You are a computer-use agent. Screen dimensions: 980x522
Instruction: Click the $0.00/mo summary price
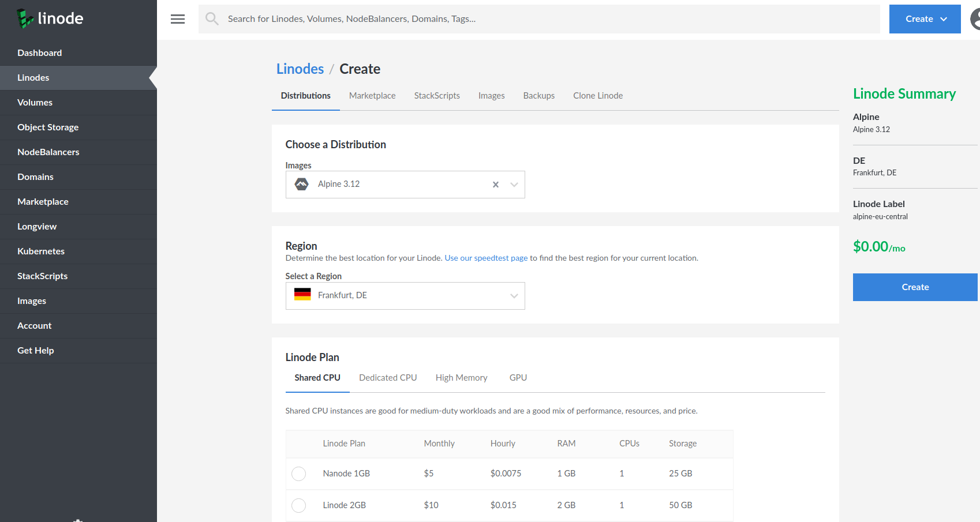tap(879, 247)
